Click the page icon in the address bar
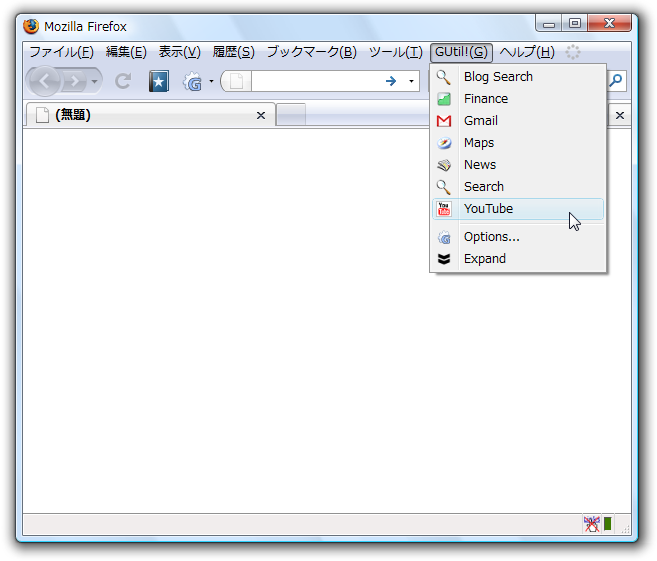Viewport: 657px width, 561px height. click(x=236, y=81)
